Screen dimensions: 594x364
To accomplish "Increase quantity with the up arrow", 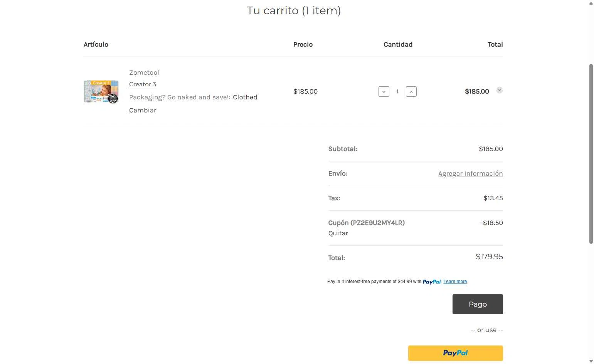I will [411, 92].
